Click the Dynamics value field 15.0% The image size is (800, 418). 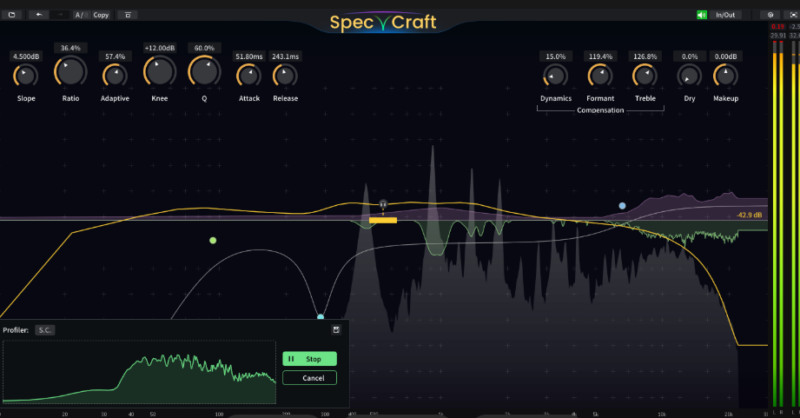[556, 56]
